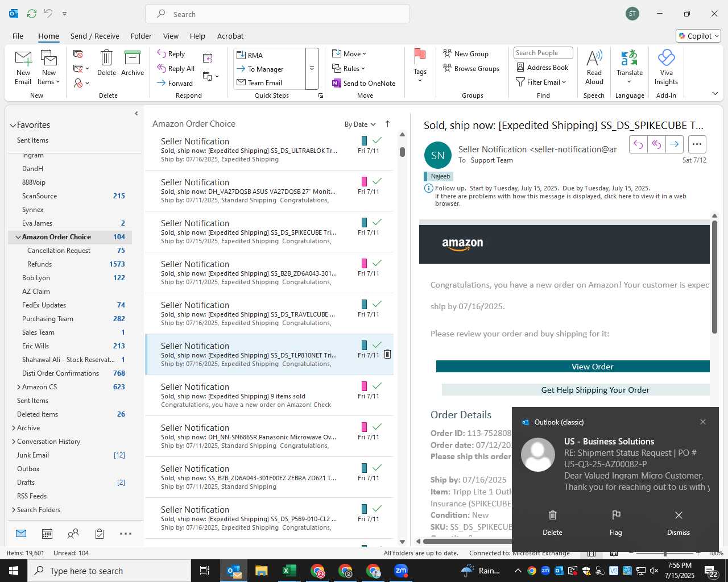Click the Najeeb category tag
This screenshot has width=728, height=582.
439,176
